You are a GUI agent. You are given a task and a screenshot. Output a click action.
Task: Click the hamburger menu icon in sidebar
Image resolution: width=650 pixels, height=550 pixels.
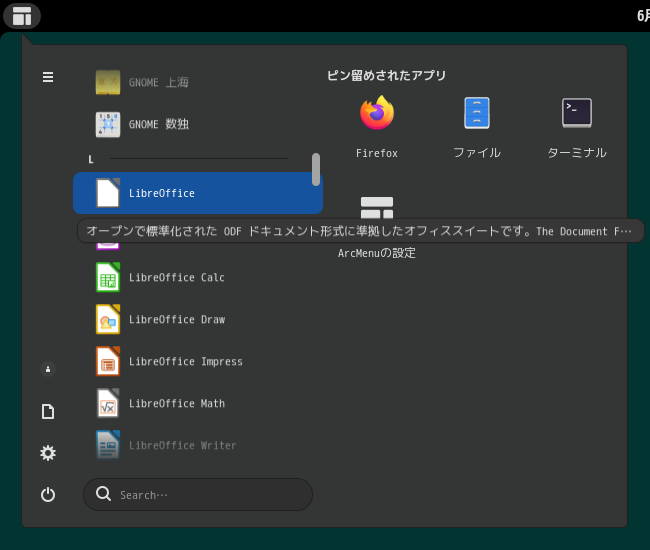(x=48, y=77)
